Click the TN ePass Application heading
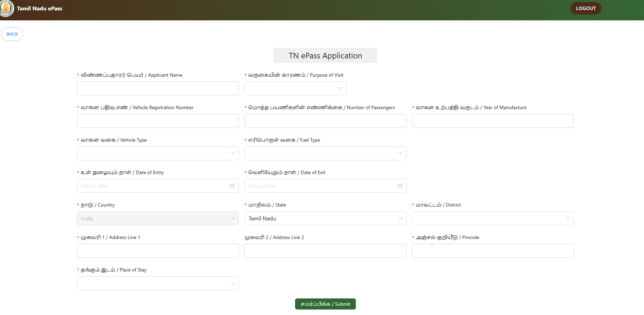Viewport: 644px width, 315px height. [325, 56]
